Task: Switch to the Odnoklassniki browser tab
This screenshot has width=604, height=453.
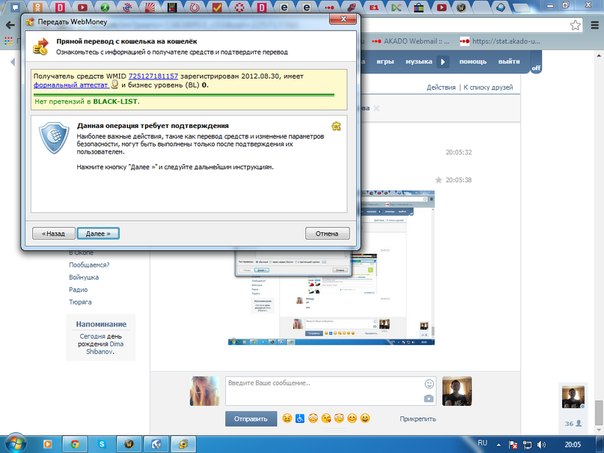Action: tap(38, 7)
